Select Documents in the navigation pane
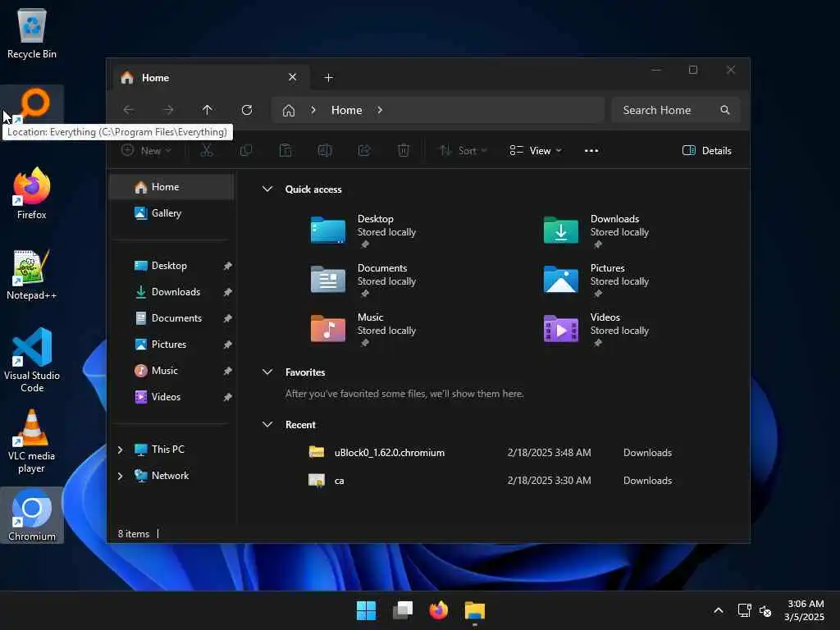 (177, 318)
